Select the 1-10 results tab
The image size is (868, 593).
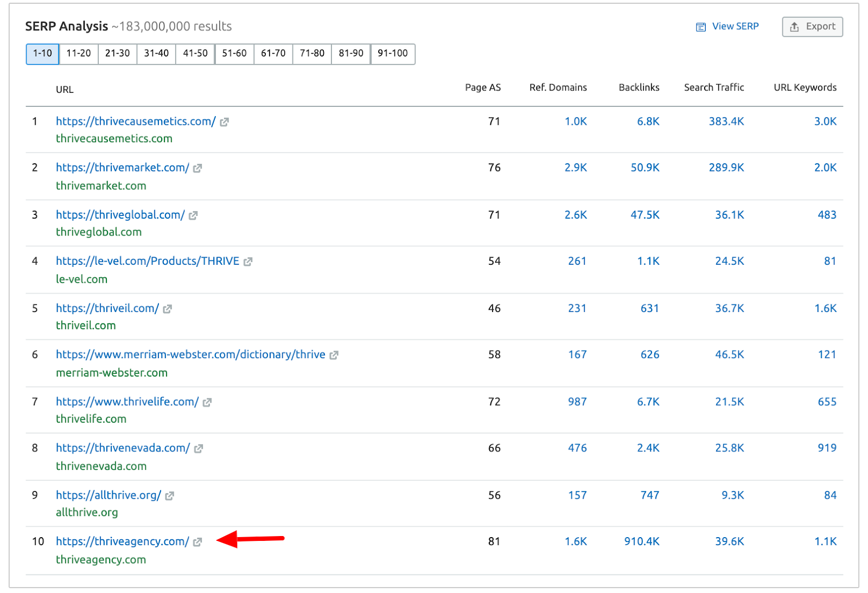tap(42, 54)
